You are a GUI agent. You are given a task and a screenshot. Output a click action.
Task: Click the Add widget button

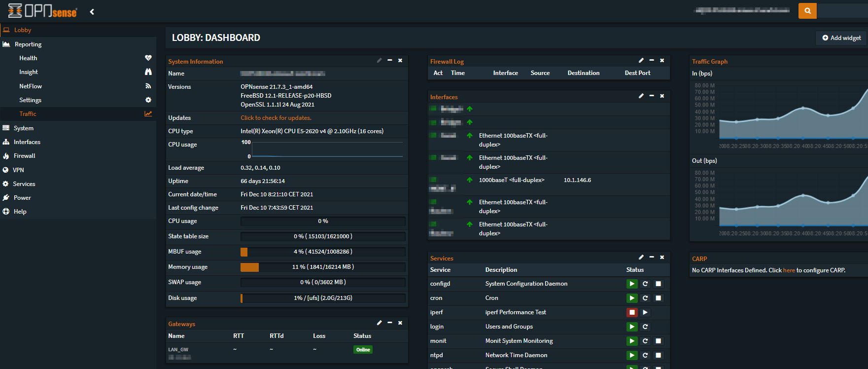pos(841,37)
